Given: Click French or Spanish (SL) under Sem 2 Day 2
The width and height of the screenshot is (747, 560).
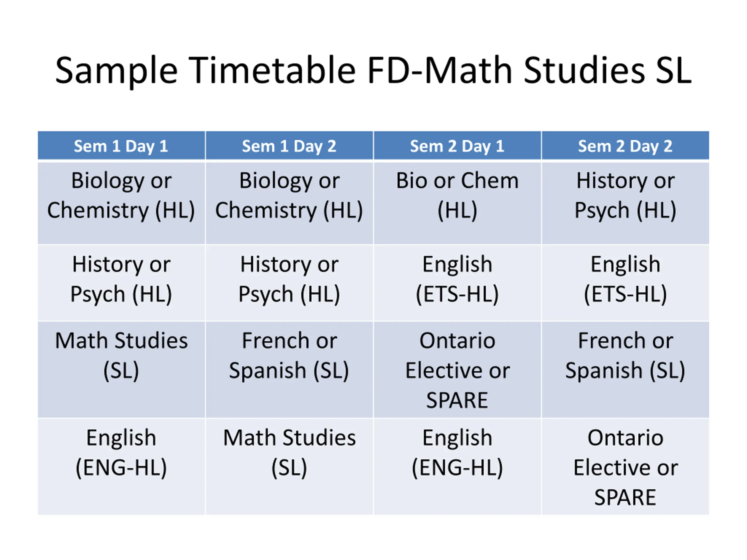Looking at the screenshot, I should [625, 370].
